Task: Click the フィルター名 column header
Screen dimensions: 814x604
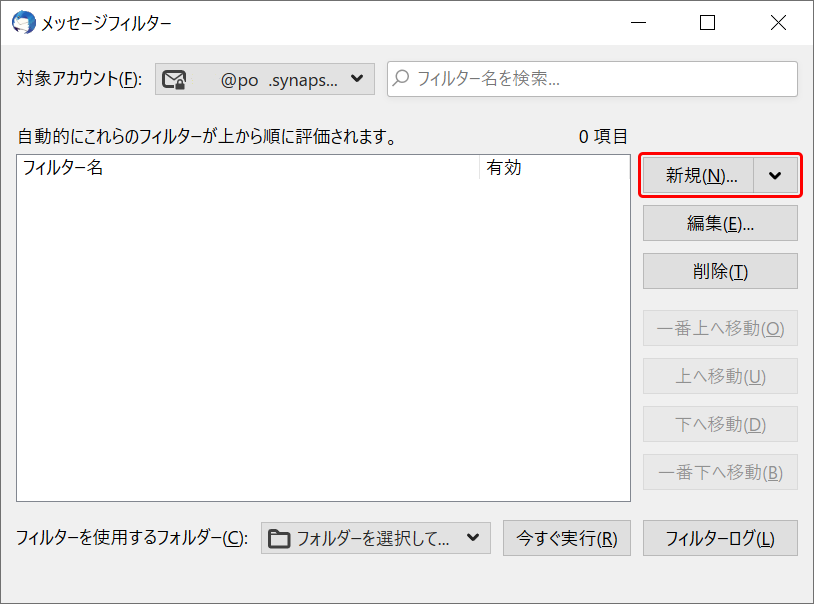Action: coord(248,168)
